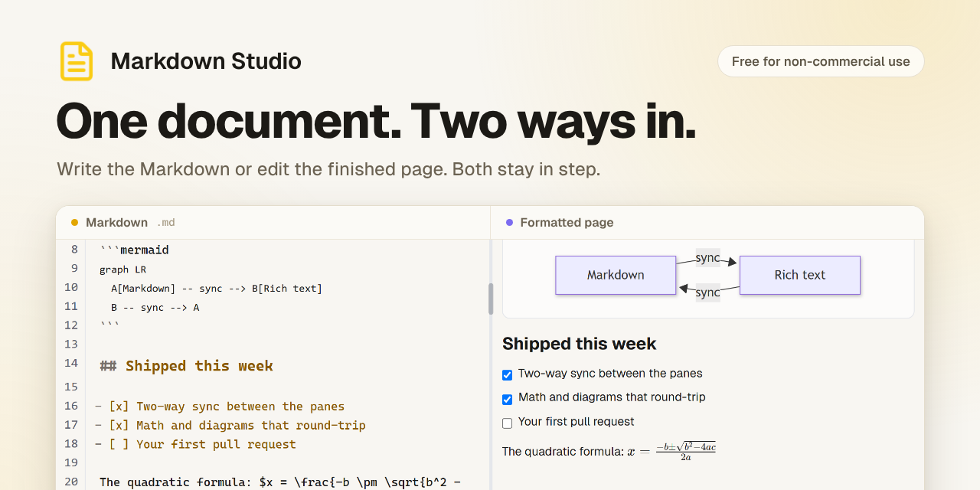Screen dimensions: 980x490
Task: Click source line - [ ] Your first pull request
Action: [195, 444]
